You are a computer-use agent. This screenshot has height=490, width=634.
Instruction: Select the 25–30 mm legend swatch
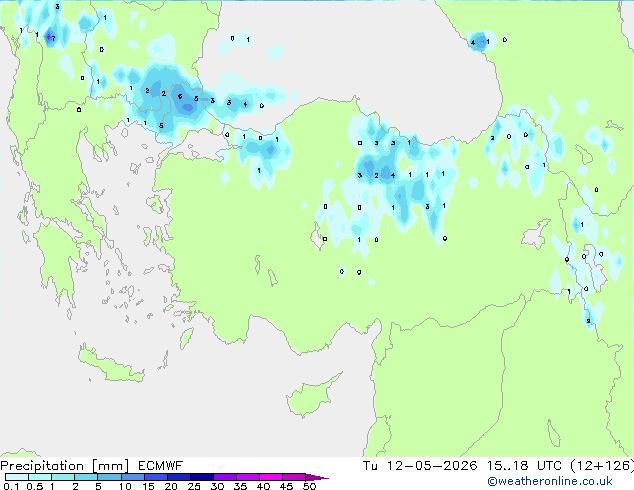pos(201,477)
